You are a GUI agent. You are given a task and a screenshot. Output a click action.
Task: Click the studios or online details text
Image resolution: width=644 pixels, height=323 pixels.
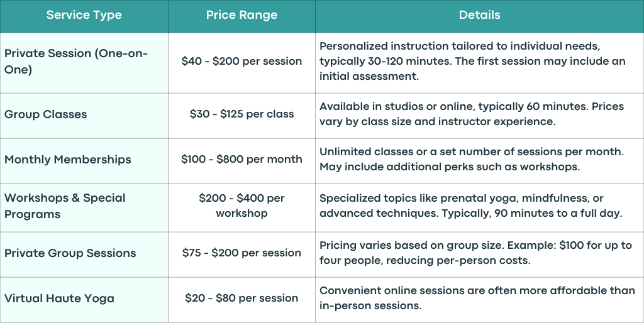click(x=472, y=114)
